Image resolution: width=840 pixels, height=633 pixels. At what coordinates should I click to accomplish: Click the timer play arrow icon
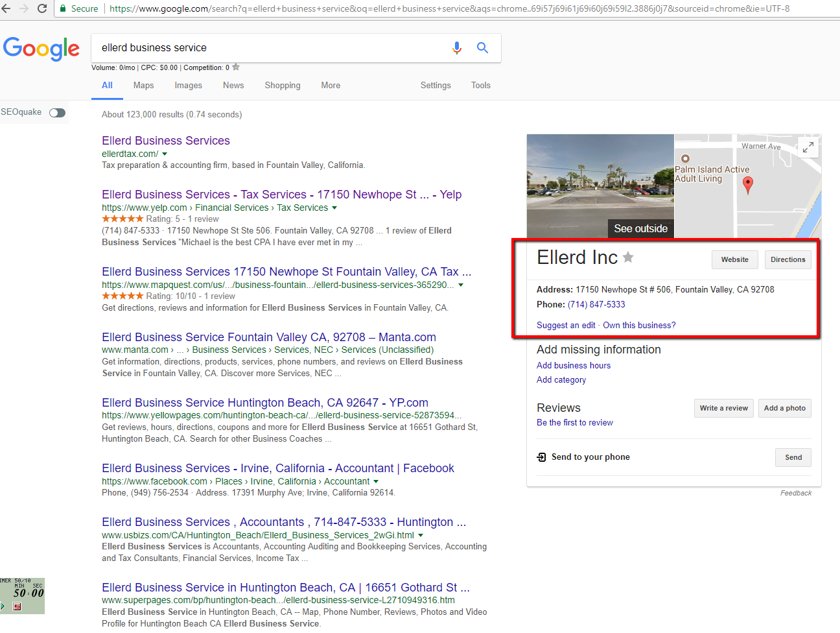pos(3,606)
